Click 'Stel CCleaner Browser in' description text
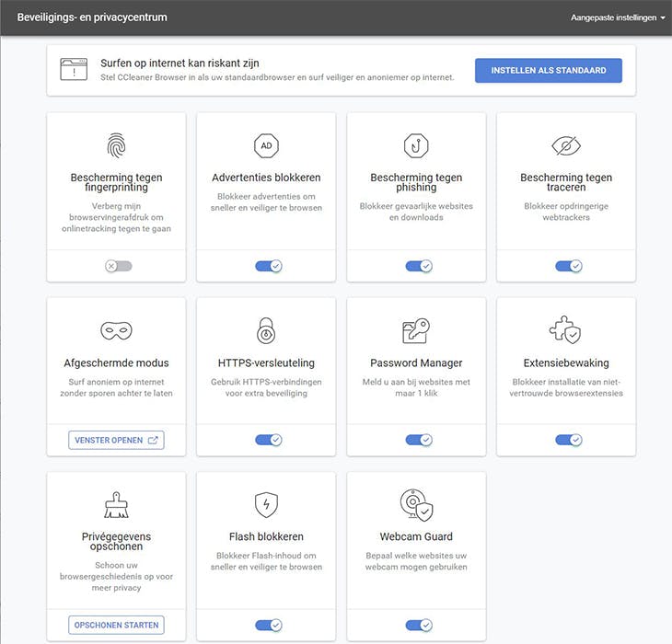 pyautogui.click(x=277, y=77)
